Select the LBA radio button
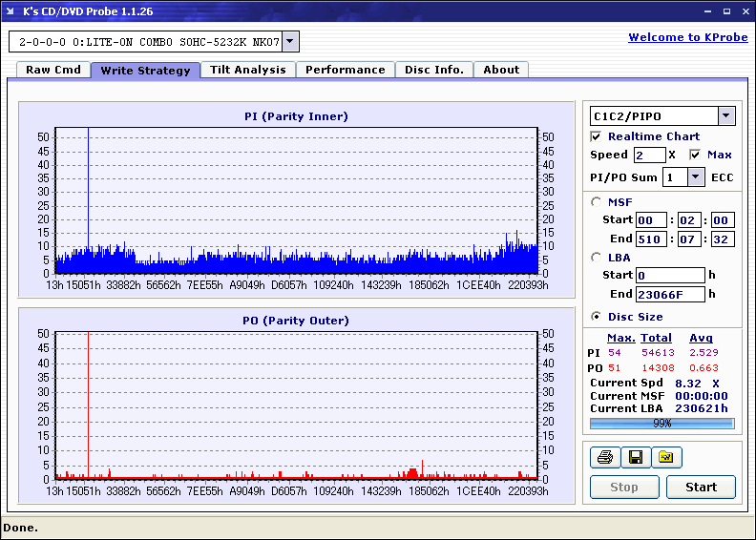 click(597, 258)
